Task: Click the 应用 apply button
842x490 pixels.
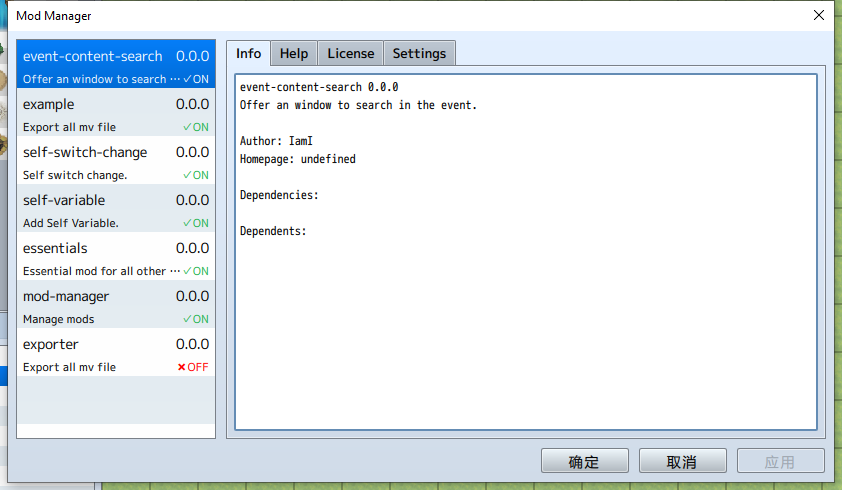Action: tap(780, 461)
